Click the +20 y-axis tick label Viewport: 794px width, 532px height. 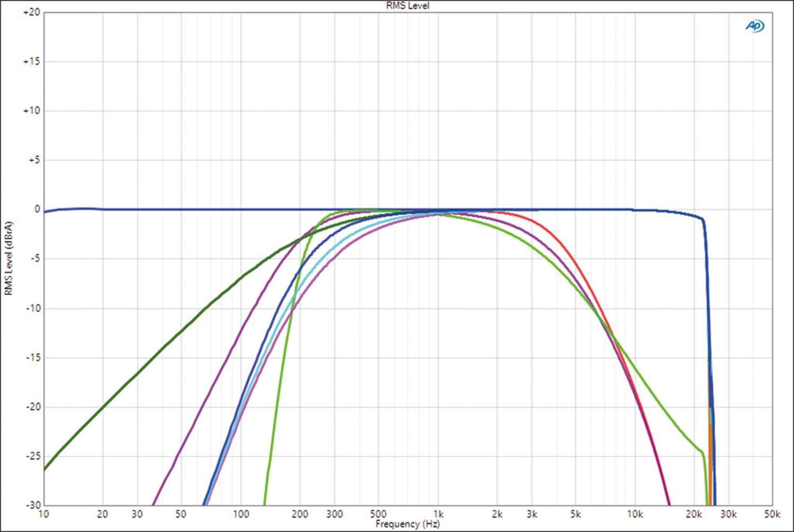coord(31,12)
